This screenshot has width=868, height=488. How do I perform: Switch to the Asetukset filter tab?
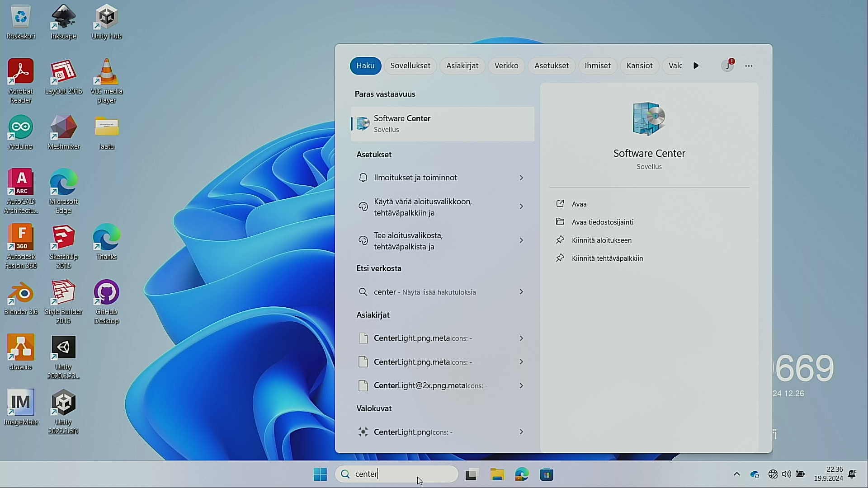tap(552, 66)
